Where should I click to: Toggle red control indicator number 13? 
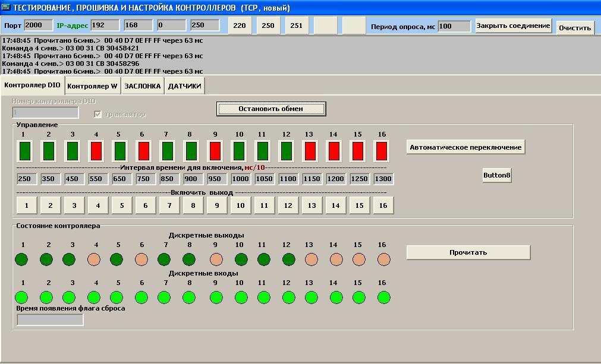310,151
